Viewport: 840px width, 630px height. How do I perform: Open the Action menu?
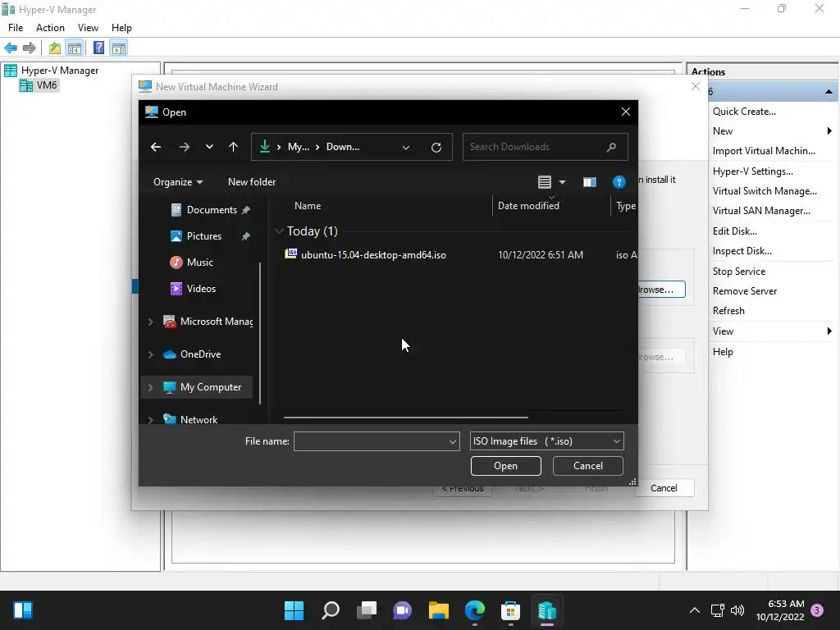point(50,28)
